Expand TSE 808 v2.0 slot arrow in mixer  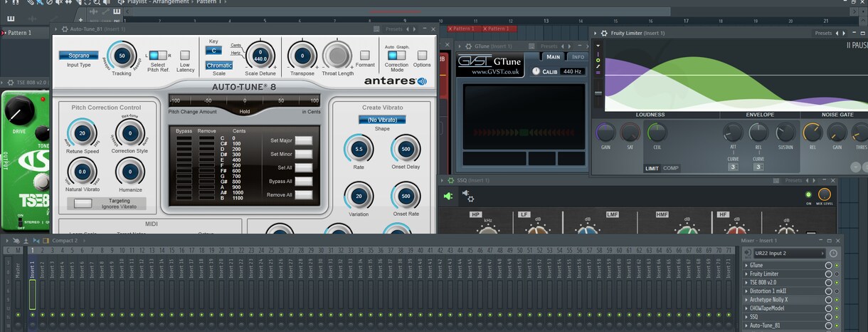[746, 283]
